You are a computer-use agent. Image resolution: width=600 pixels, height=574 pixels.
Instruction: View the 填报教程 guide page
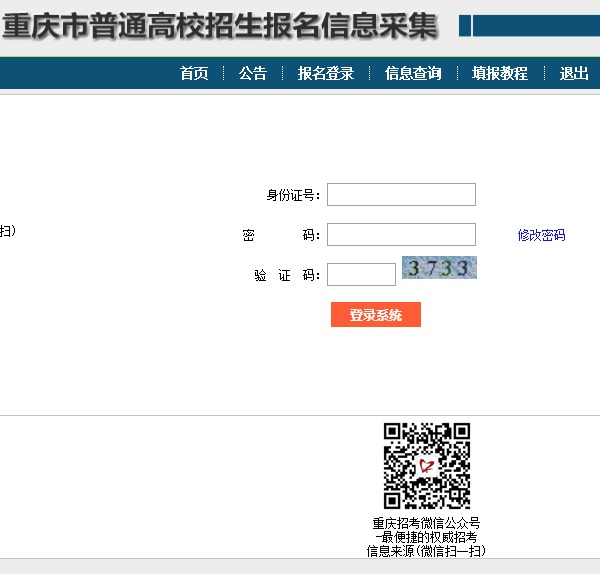coord(500,73)
